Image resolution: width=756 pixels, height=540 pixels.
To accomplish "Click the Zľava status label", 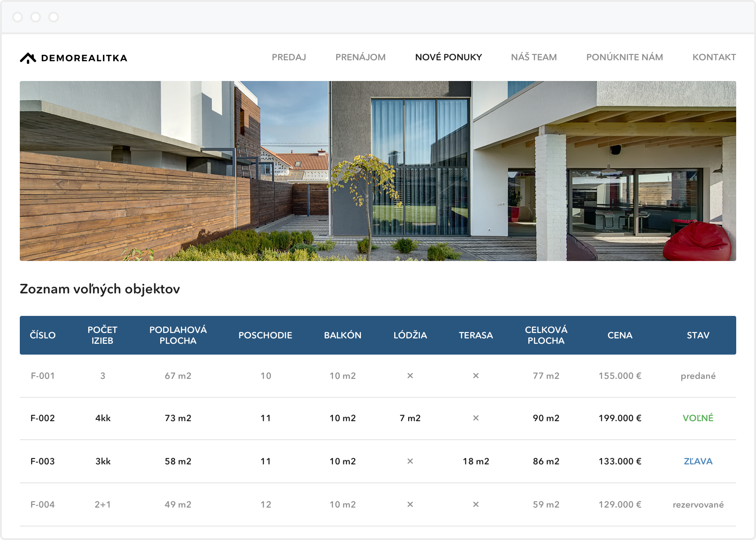I will [698, 461].
